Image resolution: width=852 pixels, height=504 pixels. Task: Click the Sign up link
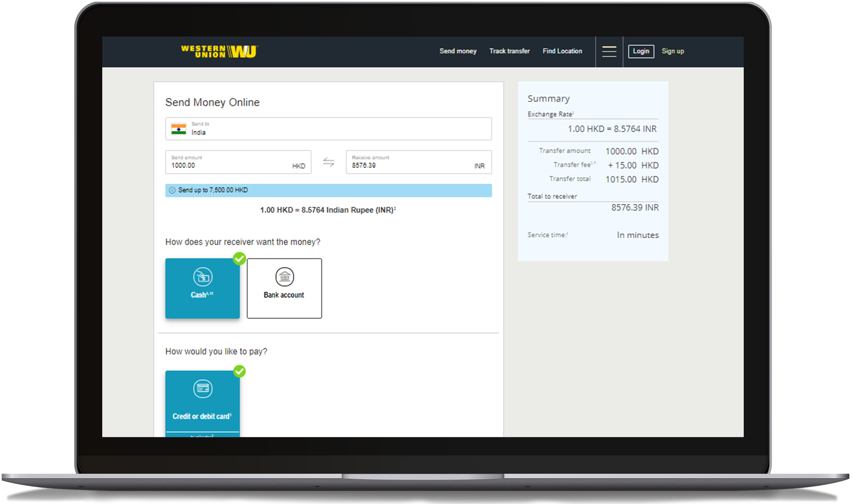672,51
